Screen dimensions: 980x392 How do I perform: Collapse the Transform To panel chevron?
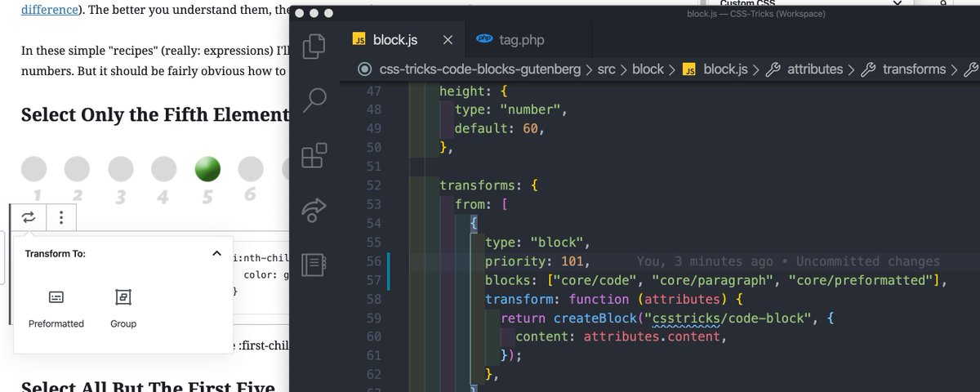click(x=216, y=254)
